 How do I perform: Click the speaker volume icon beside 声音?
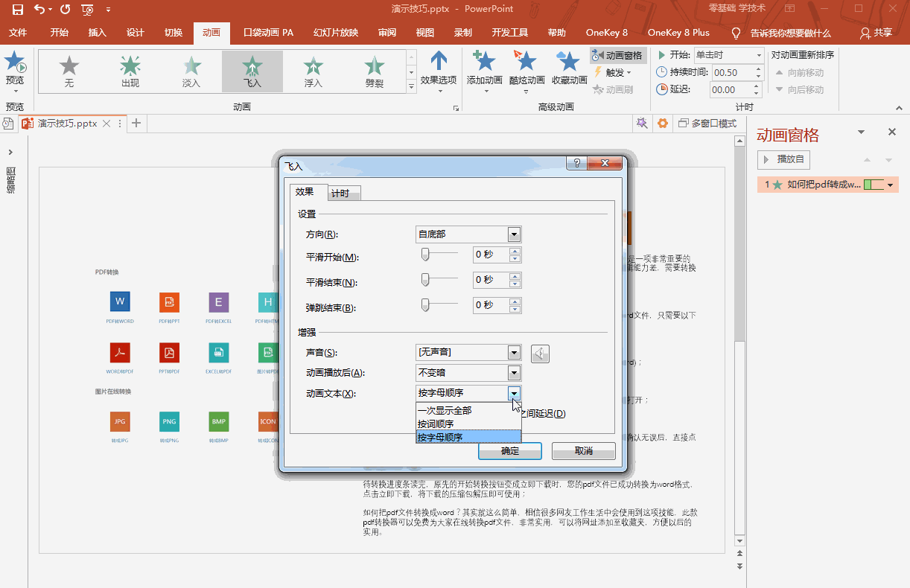[x=540, y=354]
